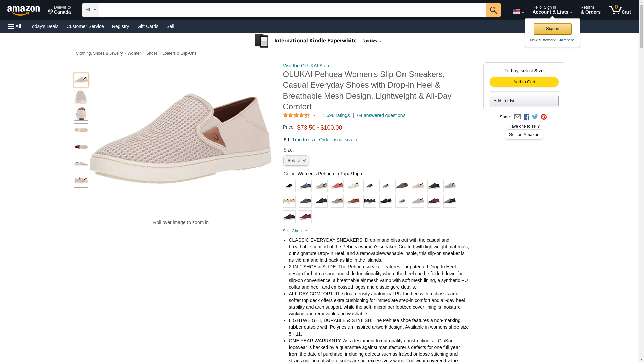644x362 pixels.
Task: Select the blue color shoe swatch
Action: coord(305,186)
